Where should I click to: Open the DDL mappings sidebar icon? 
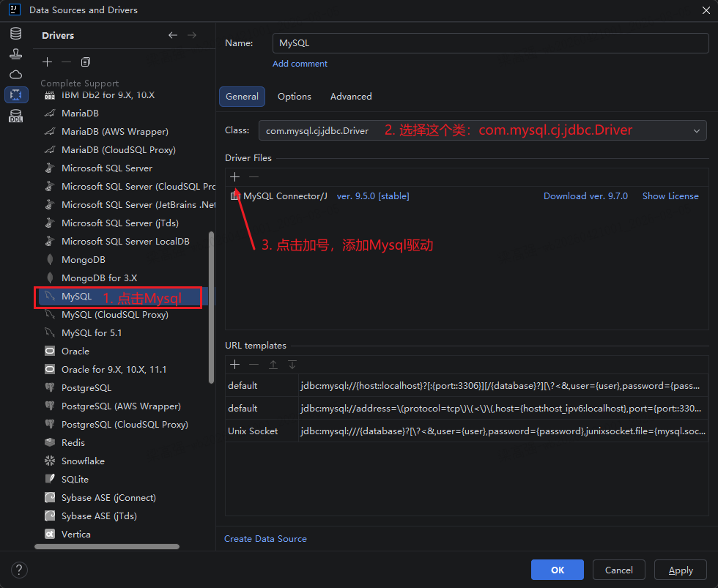(x=16, y=116)
